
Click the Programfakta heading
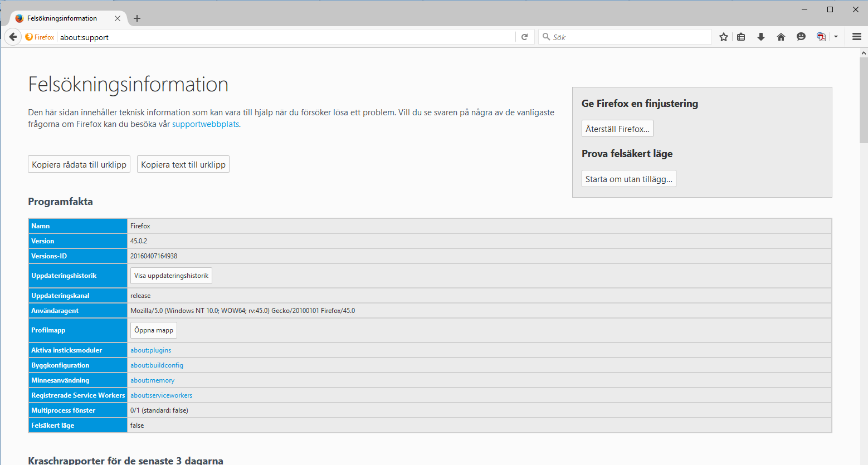61,202
